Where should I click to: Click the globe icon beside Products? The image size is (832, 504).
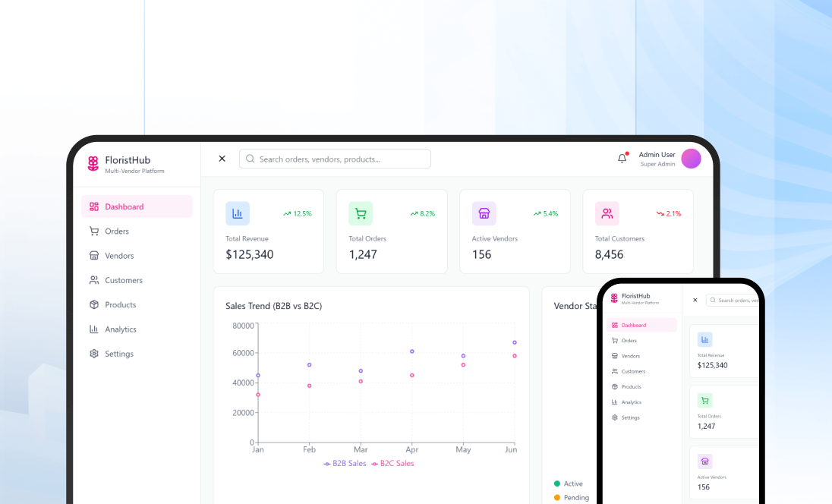coord(93,304)
